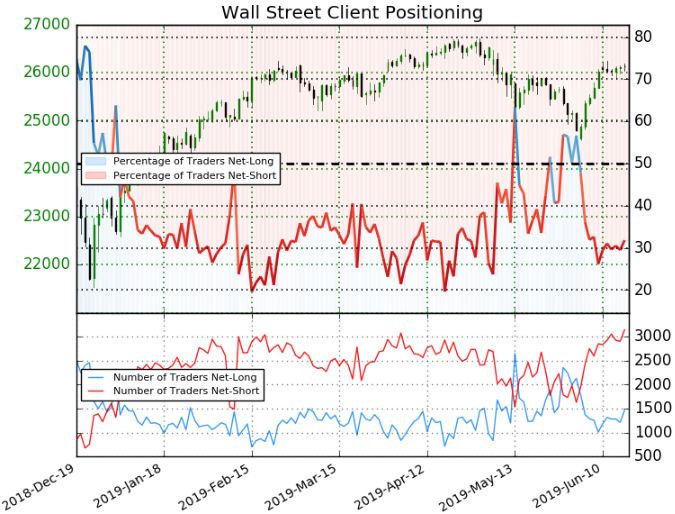
Task: Click the 2500 traders axis label
Action: [x=653, y=360]
